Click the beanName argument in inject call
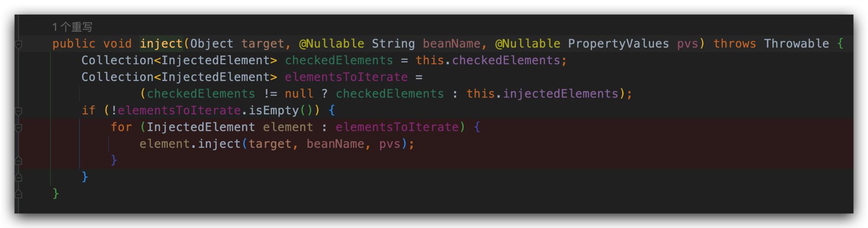 coord(335,144)
